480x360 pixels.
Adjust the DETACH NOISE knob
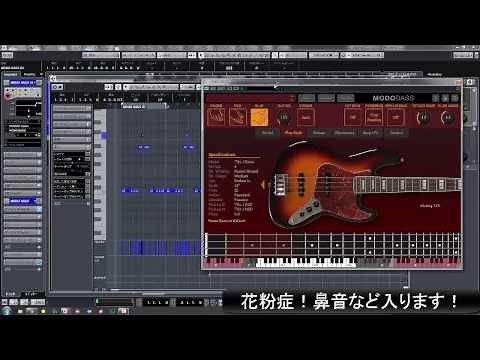[x=423, y=117]
